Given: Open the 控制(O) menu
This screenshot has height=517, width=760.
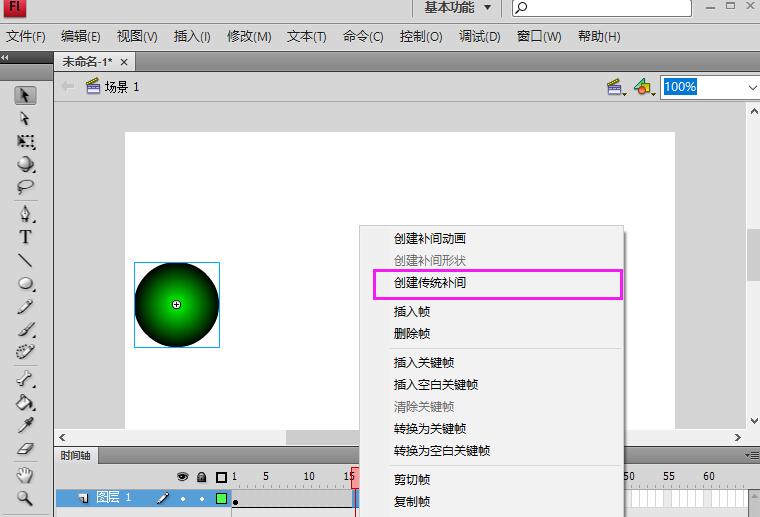Looking at the screenshot, I should click(x=421, y=36).
